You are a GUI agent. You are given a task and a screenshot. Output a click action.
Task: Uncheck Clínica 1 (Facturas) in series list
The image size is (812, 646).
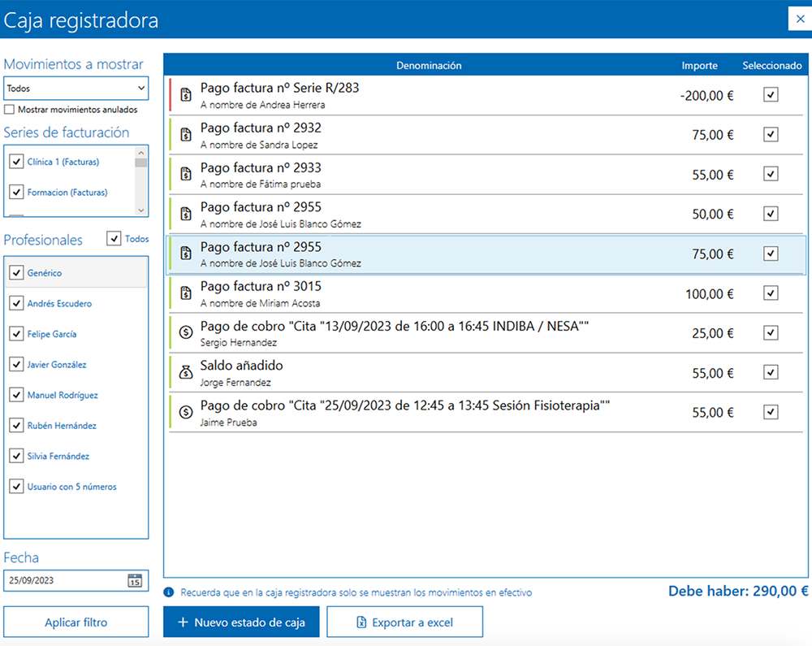point(16,161)
